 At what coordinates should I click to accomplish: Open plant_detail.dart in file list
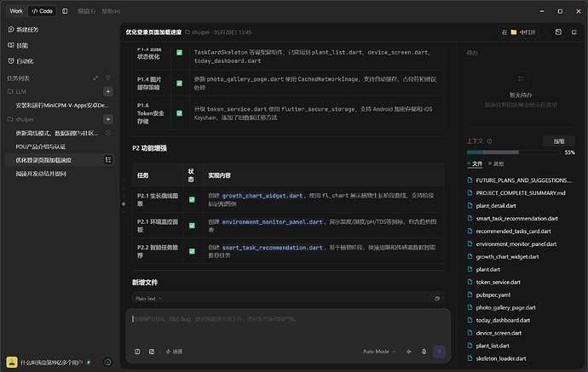click(x=496, y=206)
